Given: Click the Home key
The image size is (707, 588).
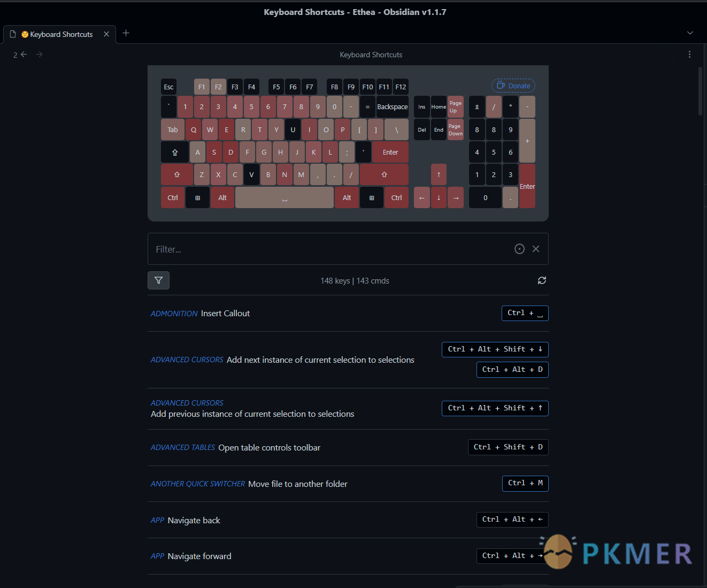Looking at the screenshot, I should [439, 107].
